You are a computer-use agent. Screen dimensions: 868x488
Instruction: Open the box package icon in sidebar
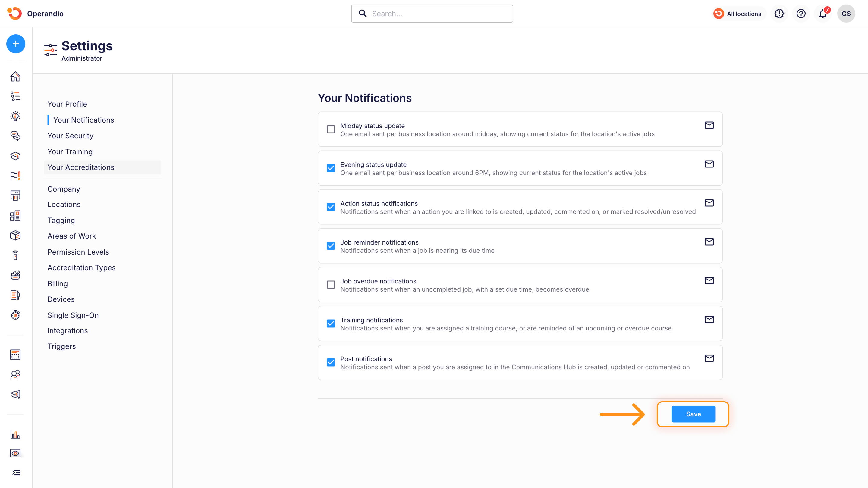15,235
